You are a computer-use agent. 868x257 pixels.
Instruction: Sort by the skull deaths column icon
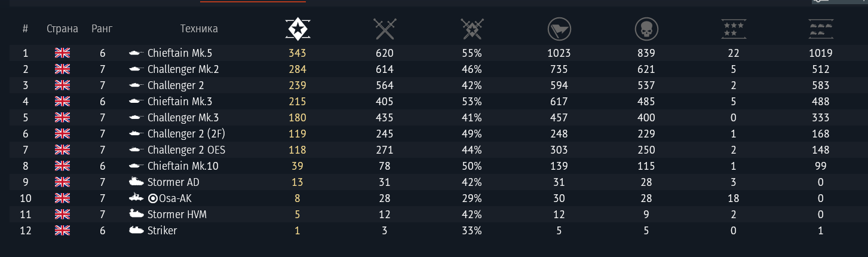pos(646,28)
